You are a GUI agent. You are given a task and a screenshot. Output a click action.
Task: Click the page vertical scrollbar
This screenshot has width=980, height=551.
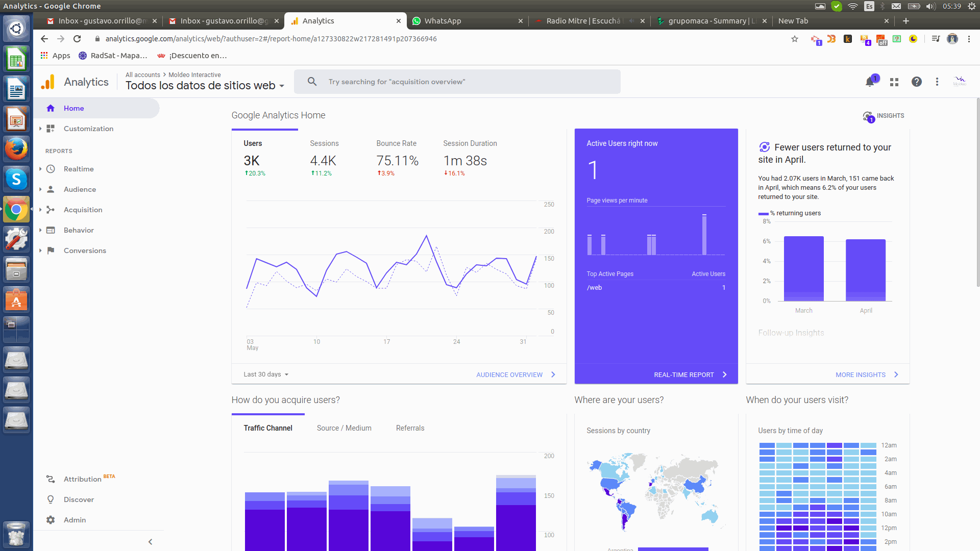(x=977, y=192)
